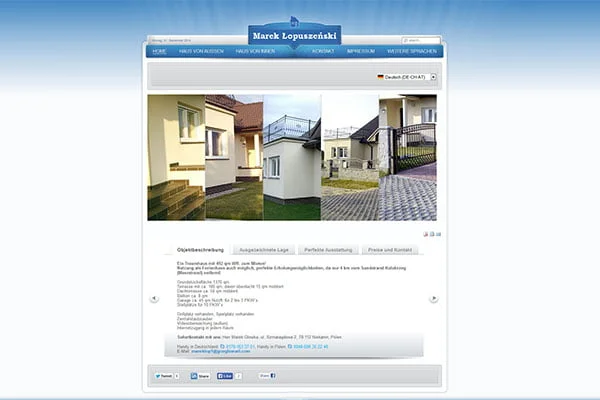Image resolution: width=600 pixels, height=400 pixels.
Task: Open the IMPRESSUM menu item
Action: 361,51
